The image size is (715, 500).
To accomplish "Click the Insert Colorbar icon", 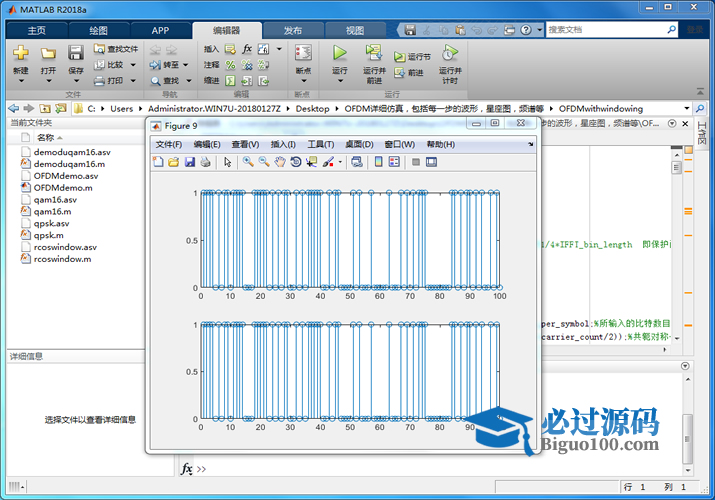I will coord(377,162).
